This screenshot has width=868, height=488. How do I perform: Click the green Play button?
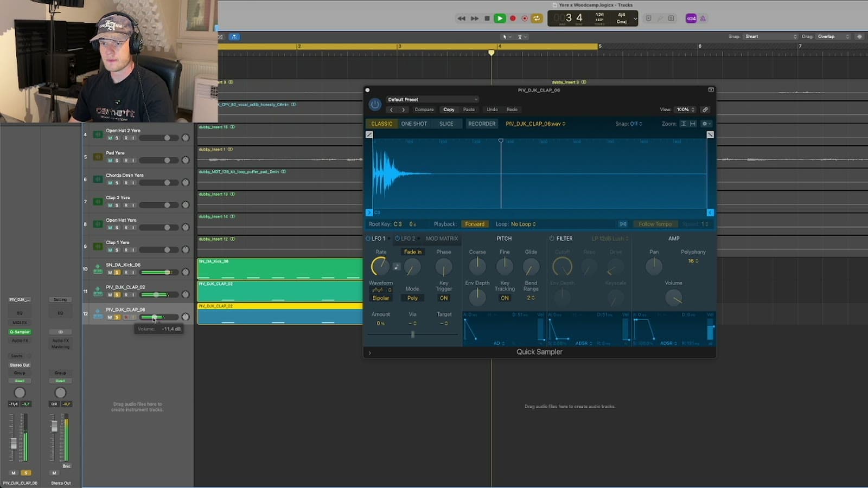[x=500, y=18]
